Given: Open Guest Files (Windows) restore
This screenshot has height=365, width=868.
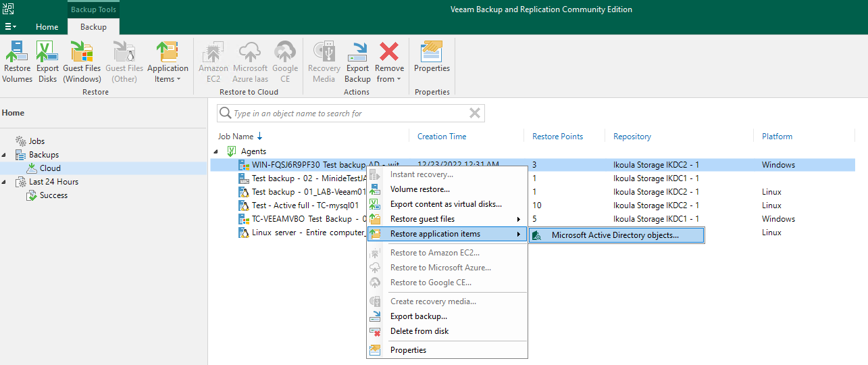Looking at the screenshot, I should coord(82,62).
